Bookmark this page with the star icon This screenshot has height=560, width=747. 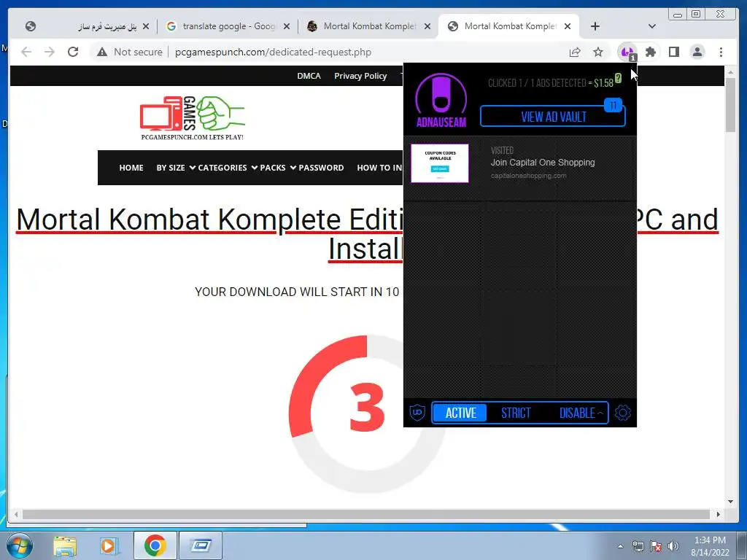[598, 52]
